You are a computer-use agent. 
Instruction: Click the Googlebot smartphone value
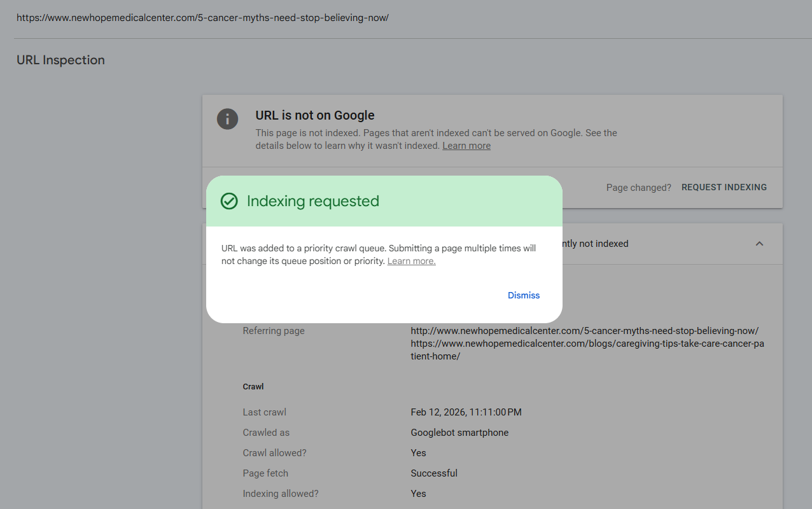pyautogui.click(x=459, y=433)
